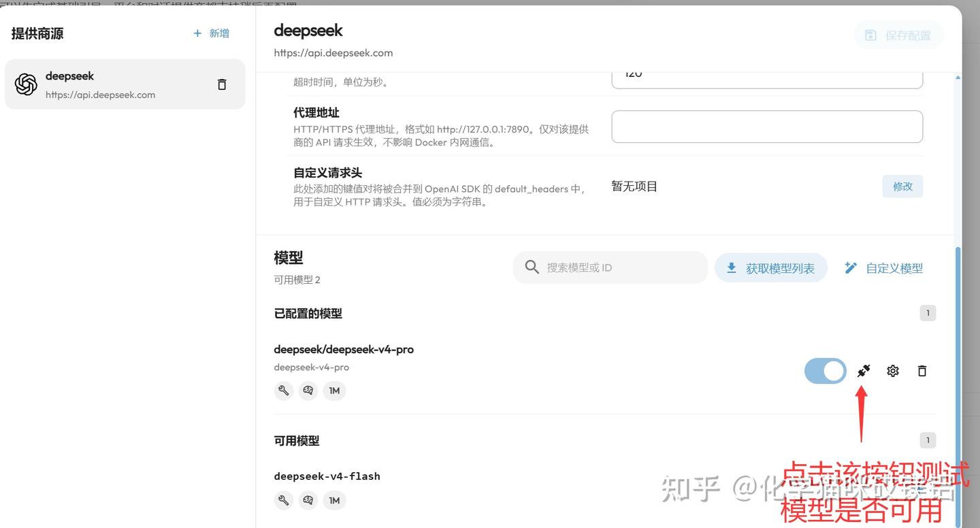Click the 1M context badge under deepseek-v4-pro

[334, 391]
